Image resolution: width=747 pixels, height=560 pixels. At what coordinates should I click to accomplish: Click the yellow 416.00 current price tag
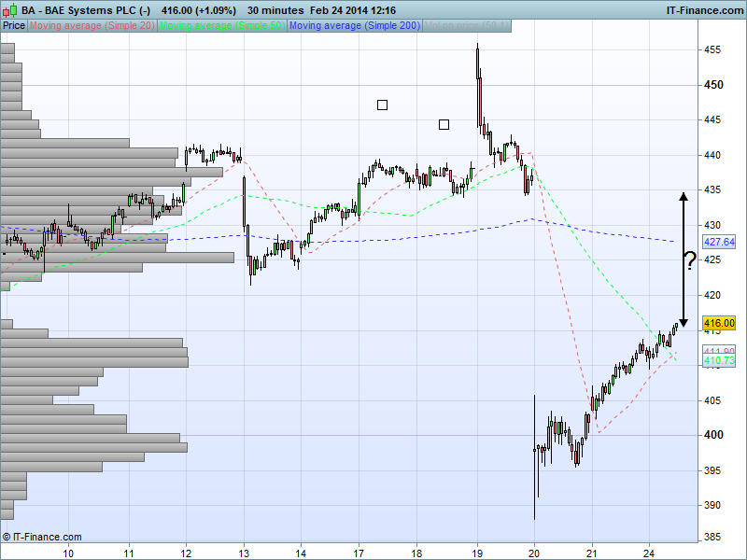click(x=720, y=323)
